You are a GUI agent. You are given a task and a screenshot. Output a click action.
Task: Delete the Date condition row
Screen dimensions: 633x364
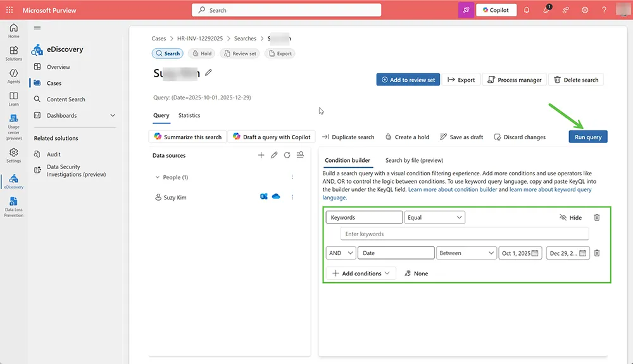click(x=597, y=253)
